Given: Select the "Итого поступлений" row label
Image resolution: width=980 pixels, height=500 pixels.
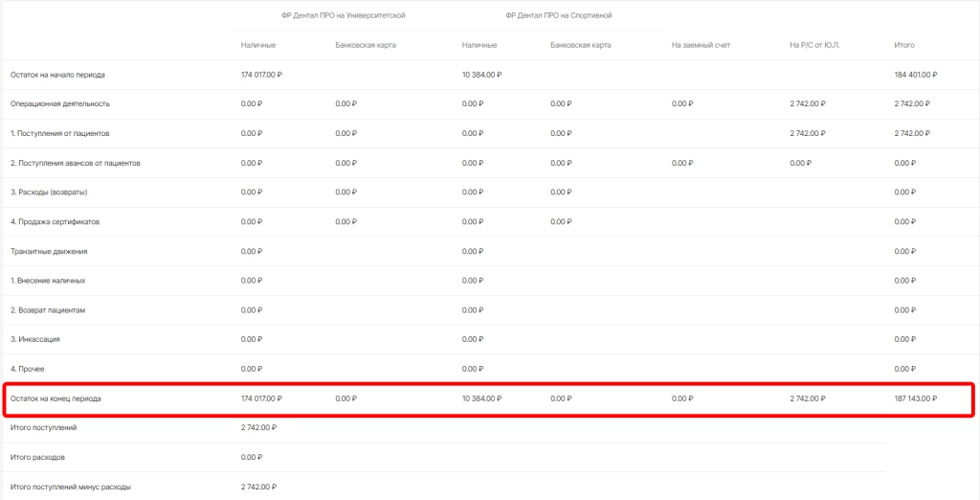Looking at the screenshot, I should tap(43, 427).
